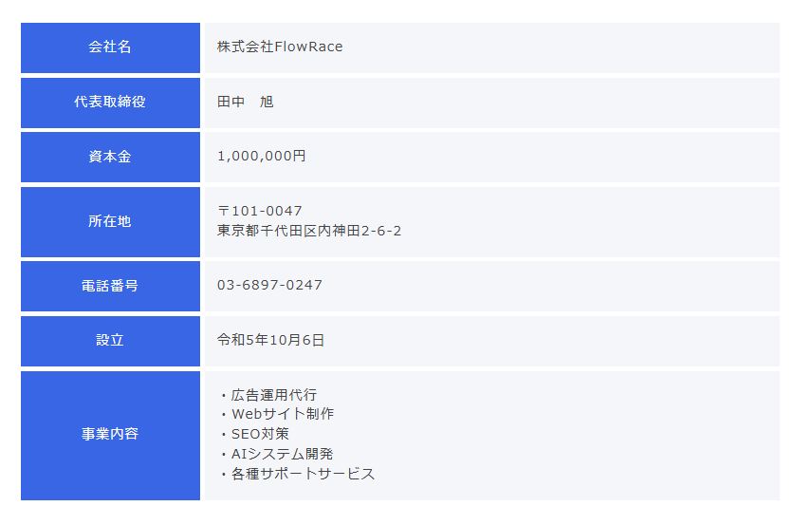
Task: Click the 所在地 header cell
Action: (x=110, y=221)
